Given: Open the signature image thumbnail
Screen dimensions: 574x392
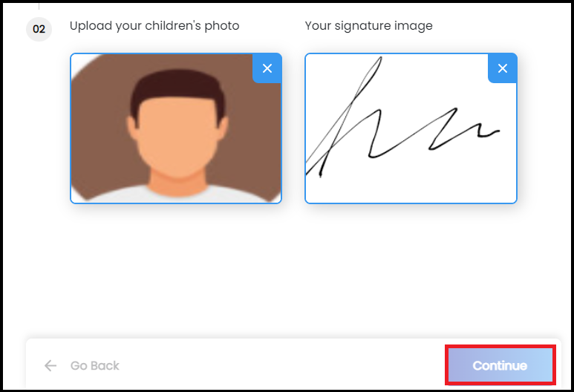Looking at the screenshot, I should 411,128.
